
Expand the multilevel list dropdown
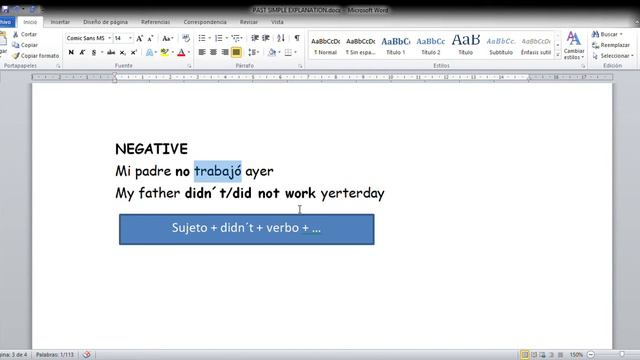click(242, 38)
